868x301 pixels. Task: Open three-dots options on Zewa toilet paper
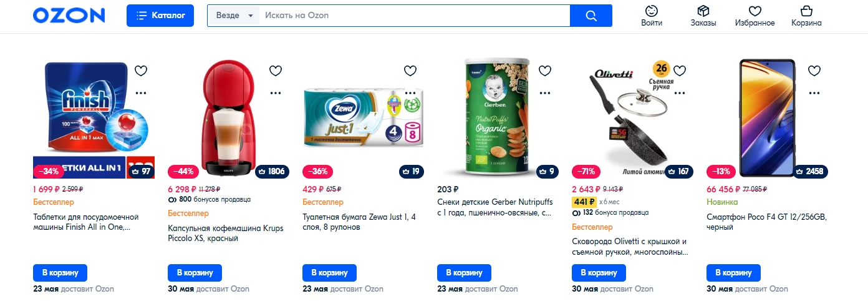410,92
